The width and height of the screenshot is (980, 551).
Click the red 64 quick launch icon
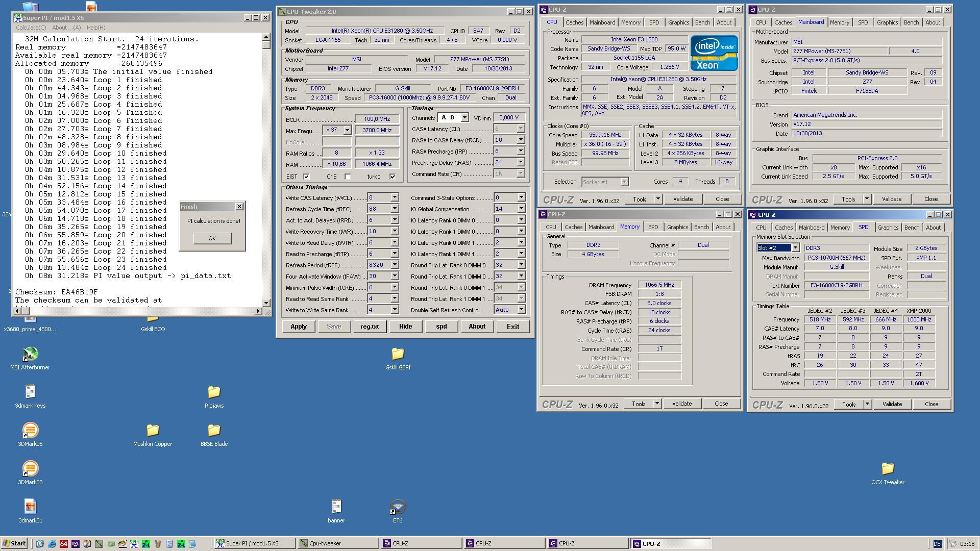coord(64,544)
